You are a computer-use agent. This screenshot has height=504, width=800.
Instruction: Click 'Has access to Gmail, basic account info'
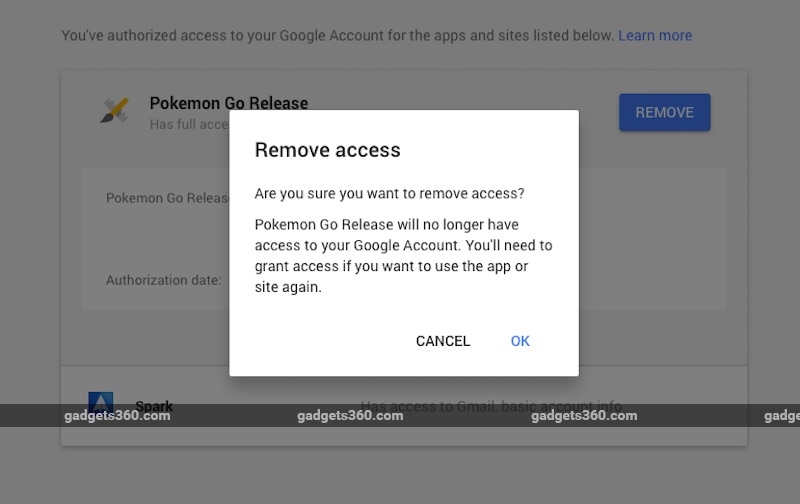491,406
